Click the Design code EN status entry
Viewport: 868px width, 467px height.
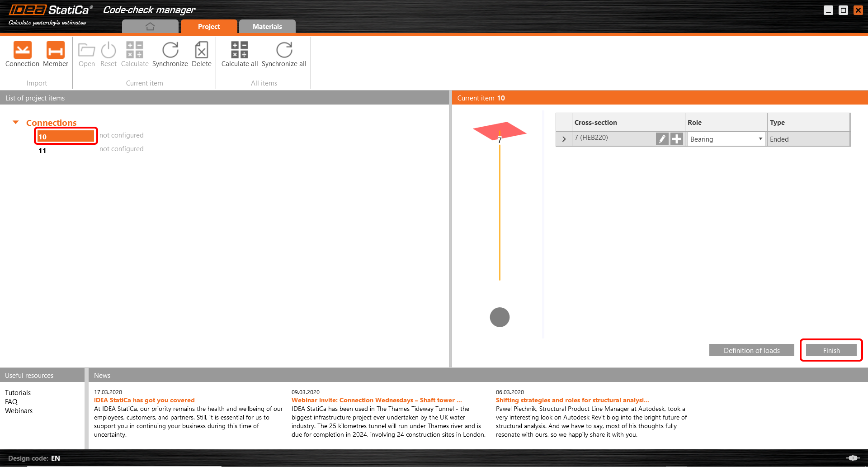[34, 458]
